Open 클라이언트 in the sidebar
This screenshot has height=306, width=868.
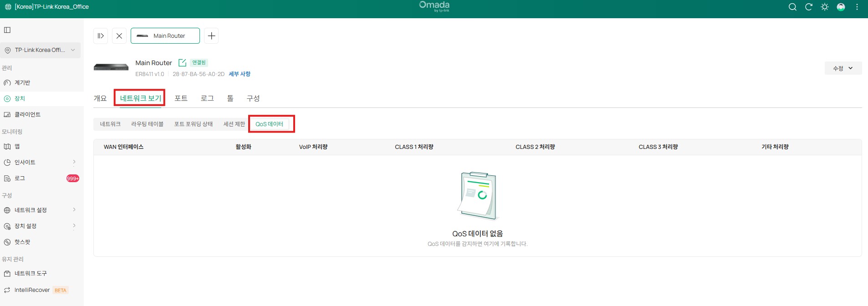tap(27, 115)
